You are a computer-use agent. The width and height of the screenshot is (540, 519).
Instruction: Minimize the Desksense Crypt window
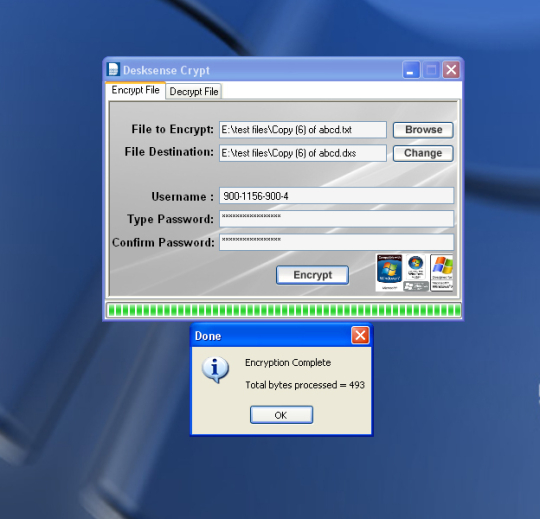click(x=411, y=70)
